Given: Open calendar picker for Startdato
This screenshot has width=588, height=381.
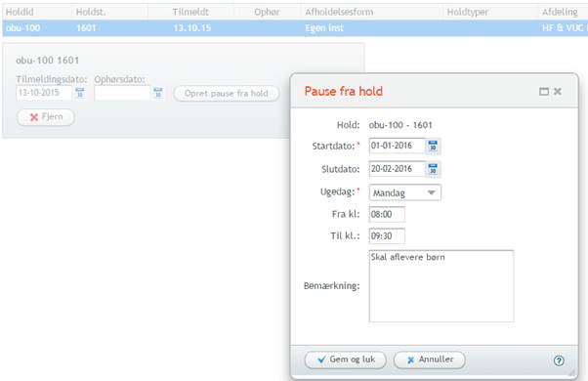Looking at the screenshot, I should pyautogui.click(x=433, y=146).
